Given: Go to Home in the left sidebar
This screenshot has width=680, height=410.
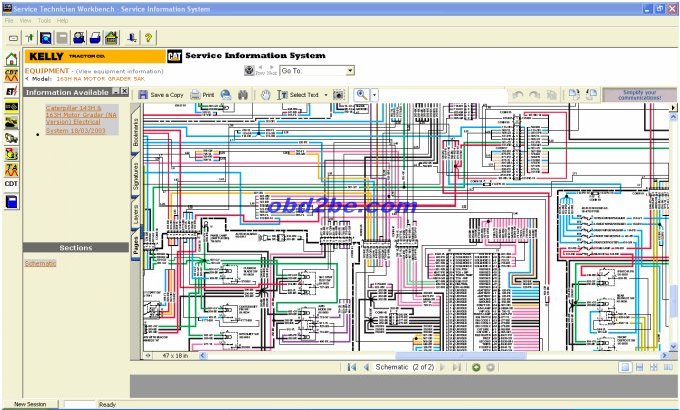Looking at the screenshot, I should [11, 59].
